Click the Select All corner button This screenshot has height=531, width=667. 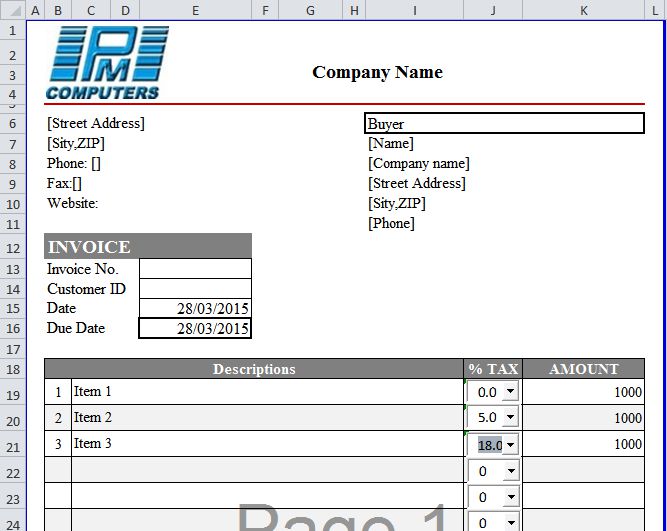tap(12, 10)
